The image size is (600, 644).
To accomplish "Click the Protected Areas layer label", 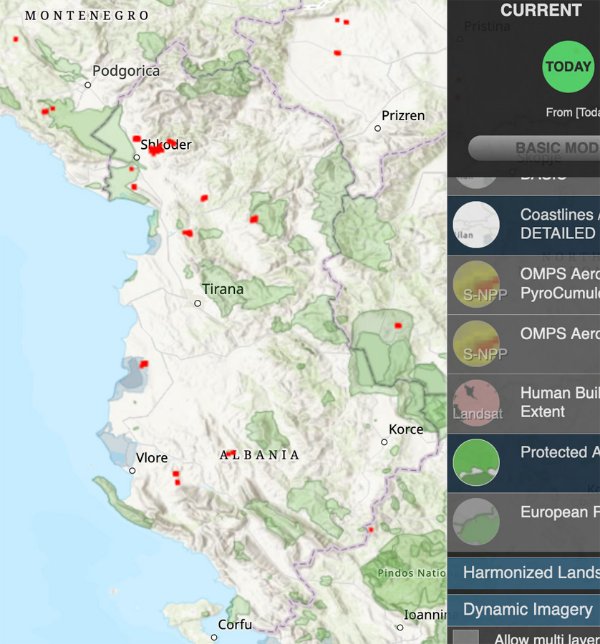I will (x=558, y=452).
